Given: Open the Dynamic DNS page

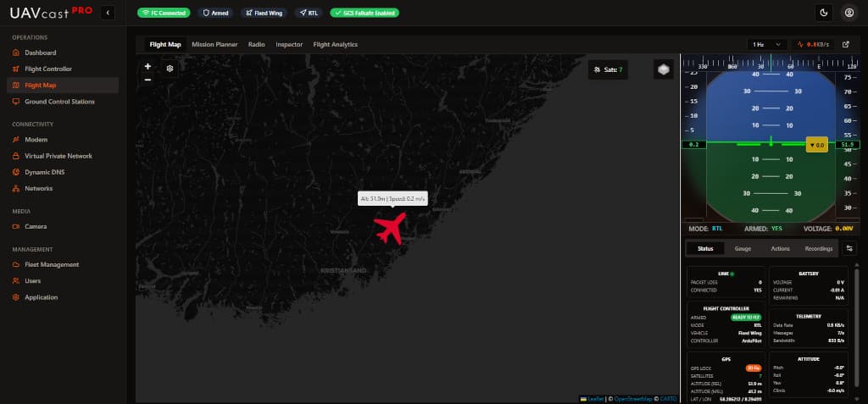Looking at the screenshot, I should pyautogui.click(x=44, y=172).
